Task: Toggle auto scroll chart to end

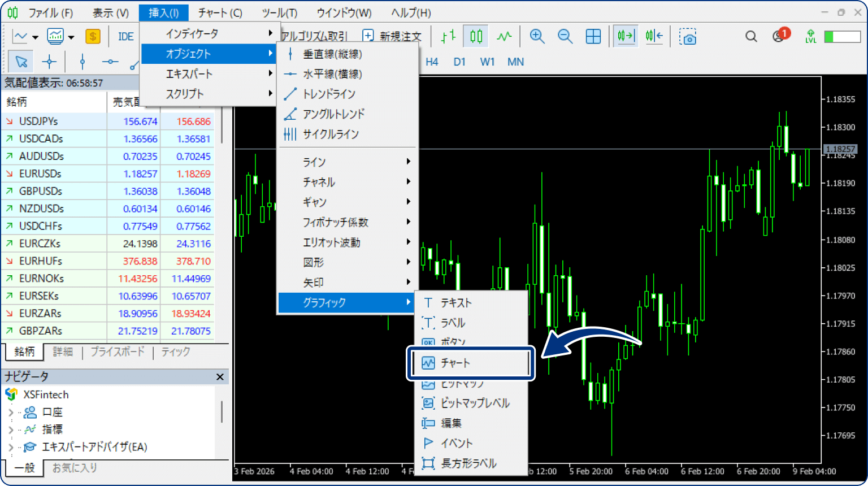Action: click(x=626, y=37)
